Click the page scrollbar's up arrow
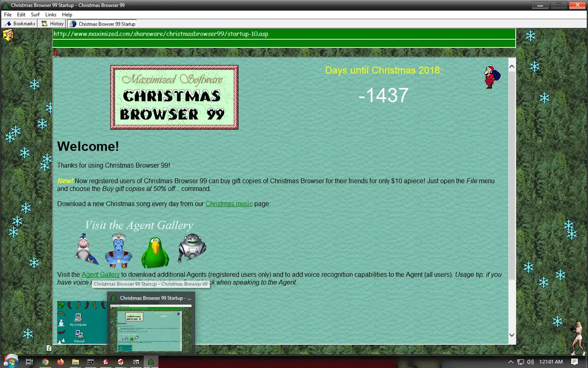 point(512,66)
